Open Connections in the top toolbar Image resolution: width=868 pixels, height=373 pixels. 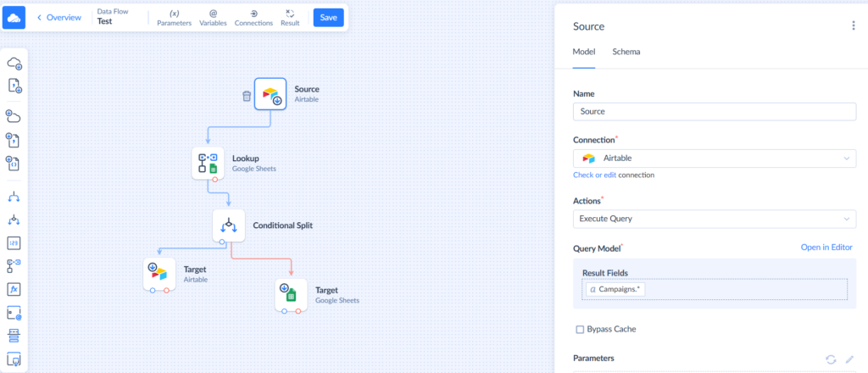pyautogui.click(x=253, y=18)
